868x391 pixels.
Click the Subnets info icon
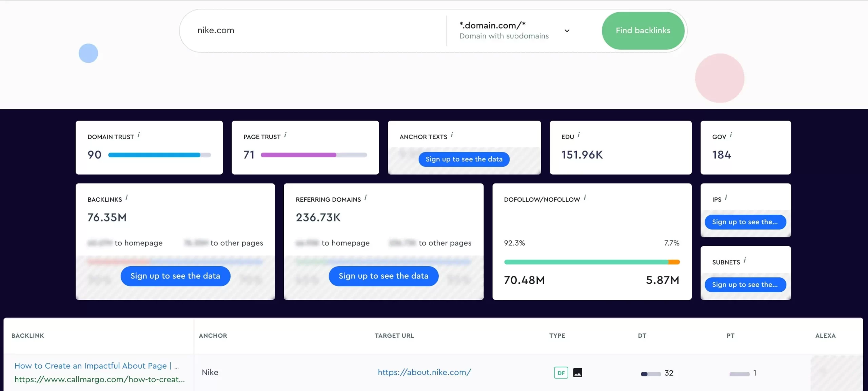pos(745,260)
